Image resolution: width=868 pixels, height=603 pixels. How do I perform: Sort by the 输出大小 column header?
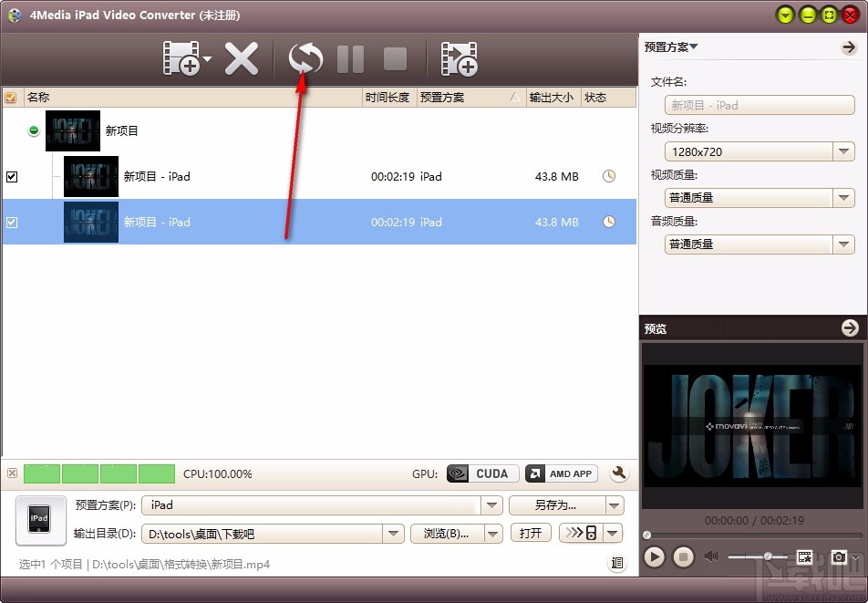click(x=552, y=97)
